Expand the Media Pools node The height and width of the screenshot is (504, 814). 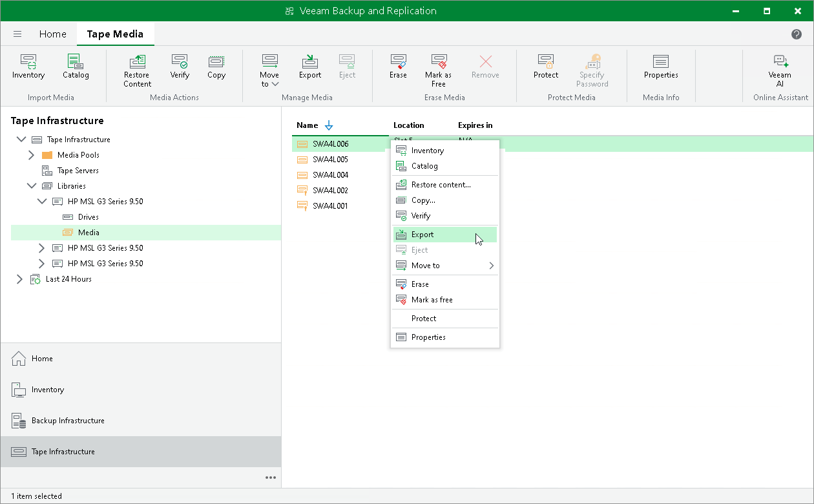point(30,154)
